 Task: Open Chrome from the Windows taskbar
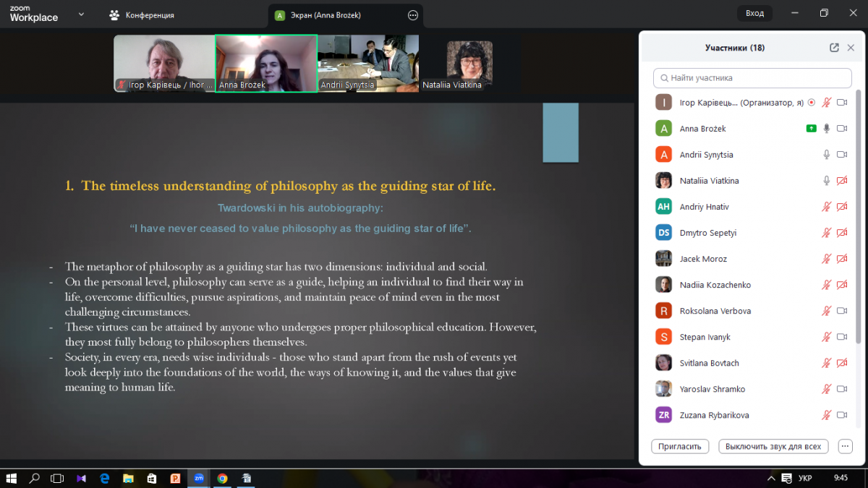(x=222, y=478)
